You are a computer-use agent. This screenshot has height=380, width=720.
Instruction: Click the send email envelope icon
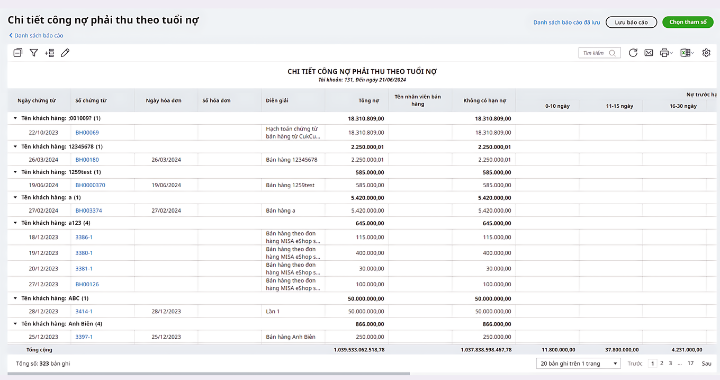click(648, 53)
